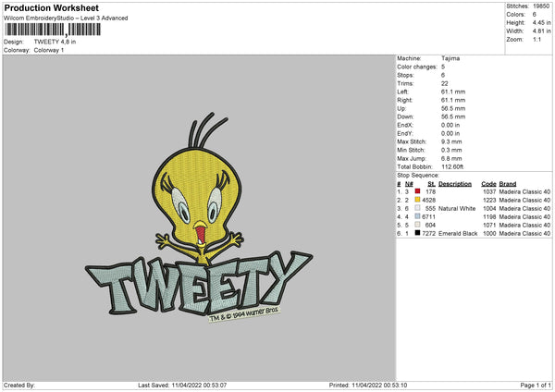555x392 pixels.
Task: Click the Machine value 'Tajima'
Action: click(x=450, y=58)
